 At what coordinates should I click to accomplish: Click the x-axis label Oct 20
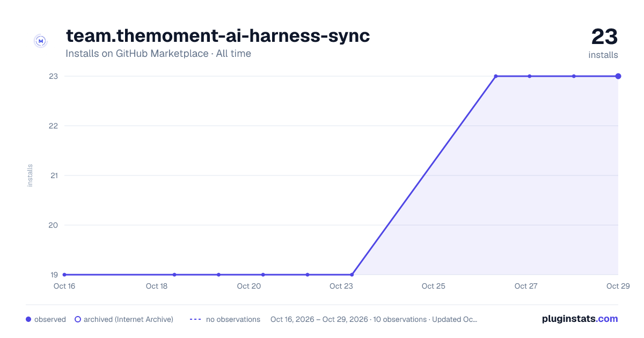pyautogui.click(x=249, y=286)
